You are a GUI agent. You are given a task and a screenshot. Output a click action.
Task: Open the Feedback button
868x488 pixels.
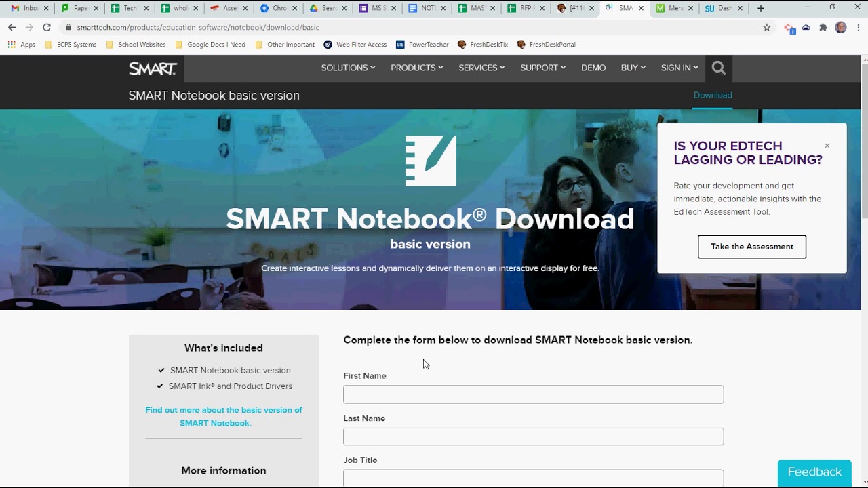coord(814,472)
